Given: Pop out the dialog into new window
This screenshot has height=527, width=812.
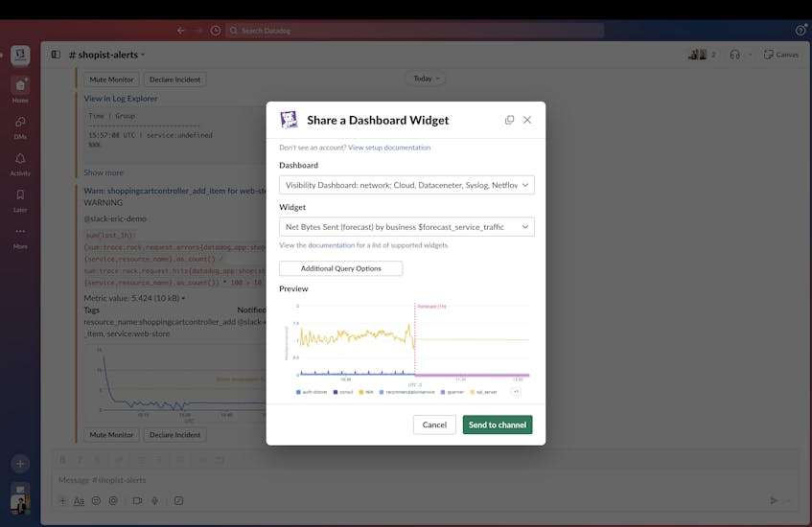Looking at the screenshot, I should [509, 120].
